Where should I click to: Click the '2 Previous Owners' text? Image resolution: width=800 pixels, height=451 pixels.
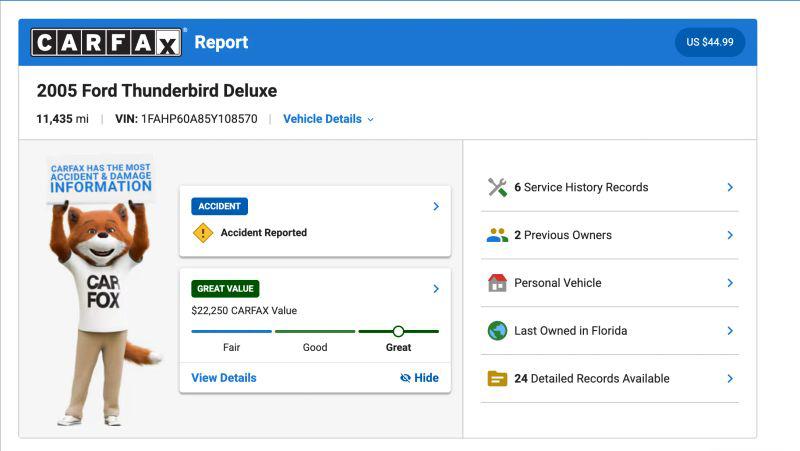tap(563, 235)
